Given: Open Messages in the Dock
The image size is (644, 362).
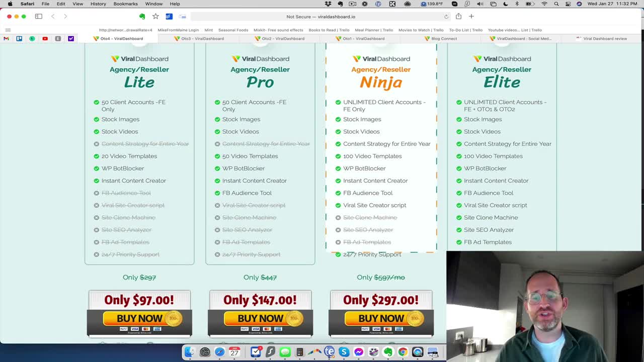Looking at the screenshot, I should click(285, 352).
